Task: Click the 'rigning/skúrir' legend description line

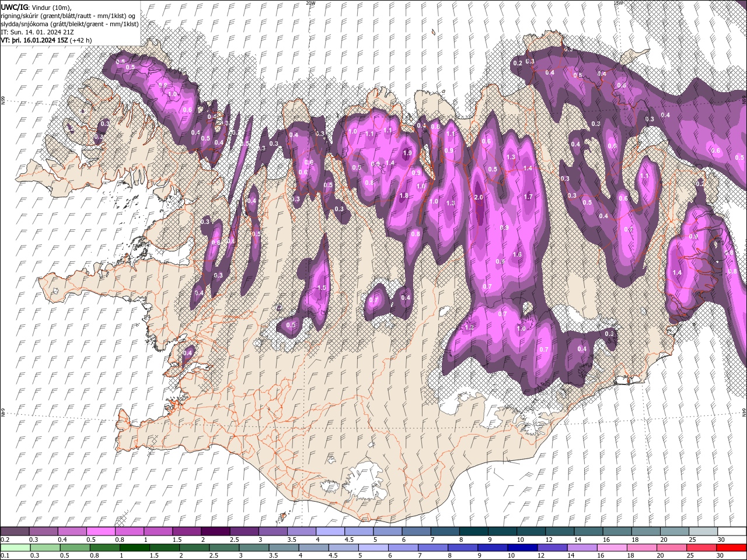Action: pyautogui.click(x=68, y=15)
